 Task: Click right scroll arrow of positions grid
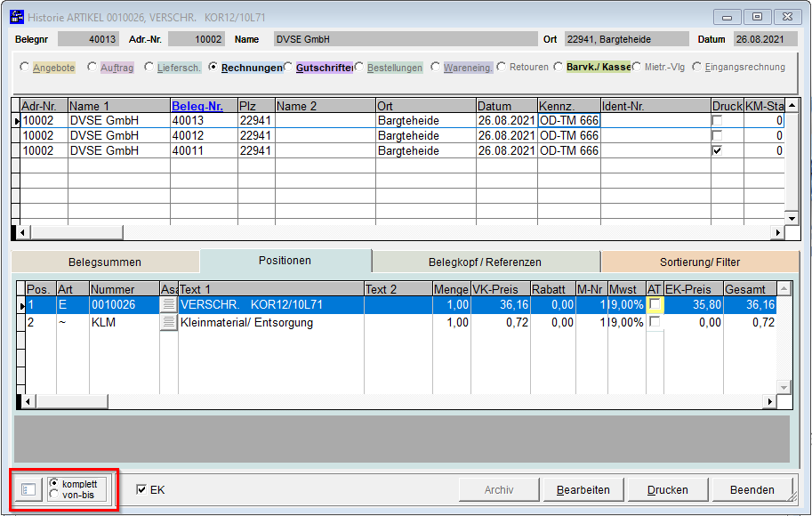[769, 401]
